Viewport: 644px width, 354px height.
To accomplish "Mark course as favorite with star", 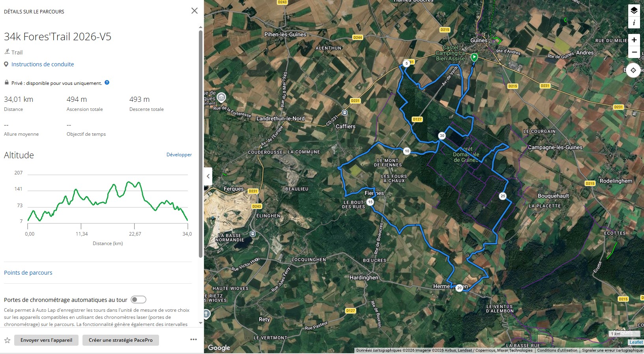I will [7, 340].
